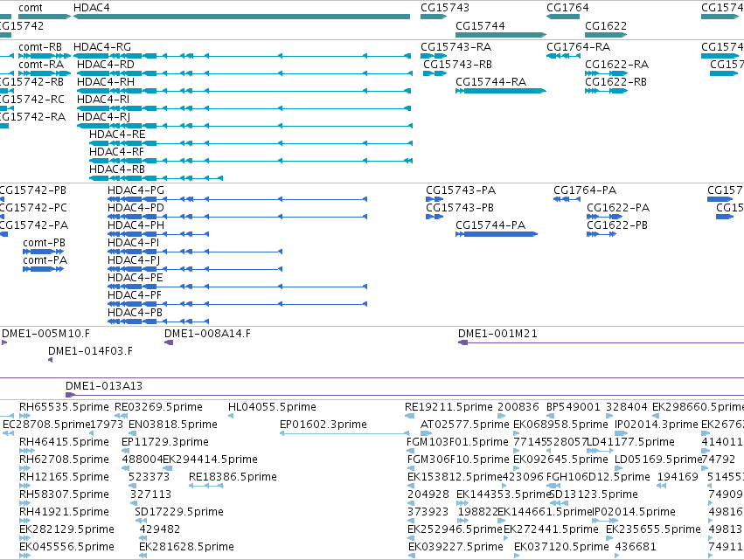Image resolution: width=744 pixels, height=560 pixels.
Task: Click protein HDAC4-PJ label
Action: (x=134, y=260)
